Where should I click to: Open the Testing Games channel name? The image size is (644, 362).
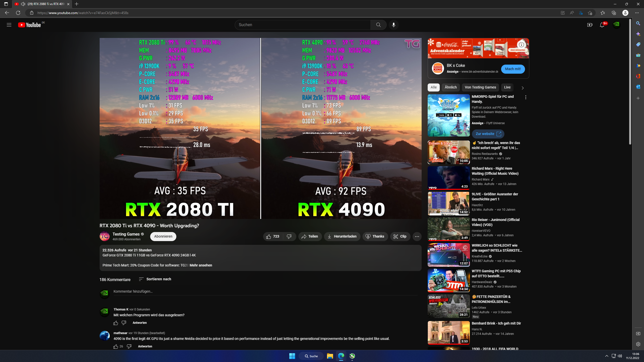[x=126, y=234]
